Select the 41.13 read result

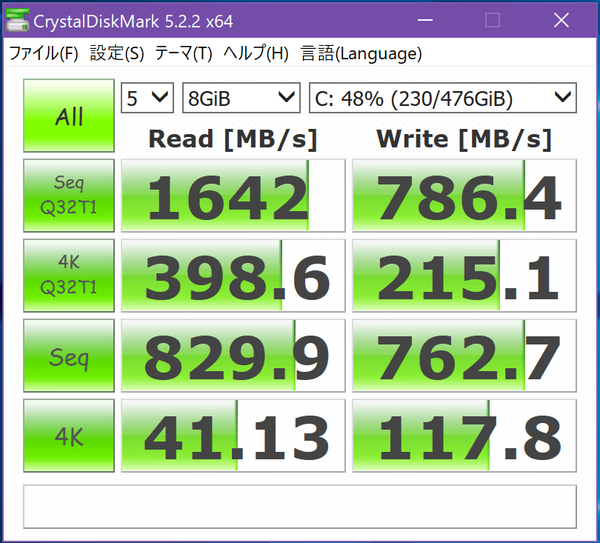[x=233, y=435]
